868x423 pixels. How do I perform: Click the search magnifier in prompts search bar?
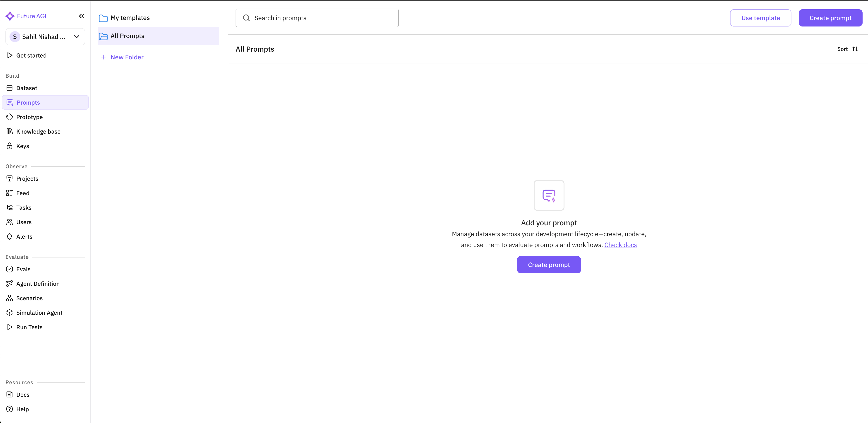point(246,17)
